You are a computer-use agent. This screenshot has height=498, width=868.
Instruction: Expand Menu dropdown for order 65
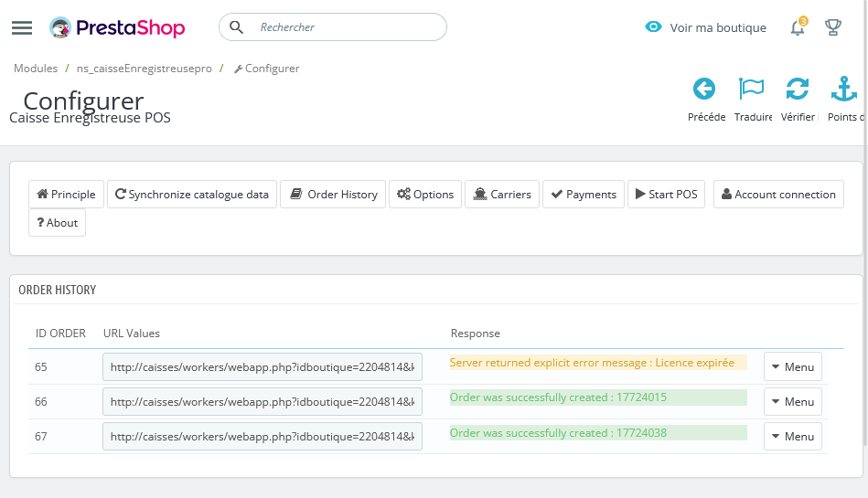(792, 367)
